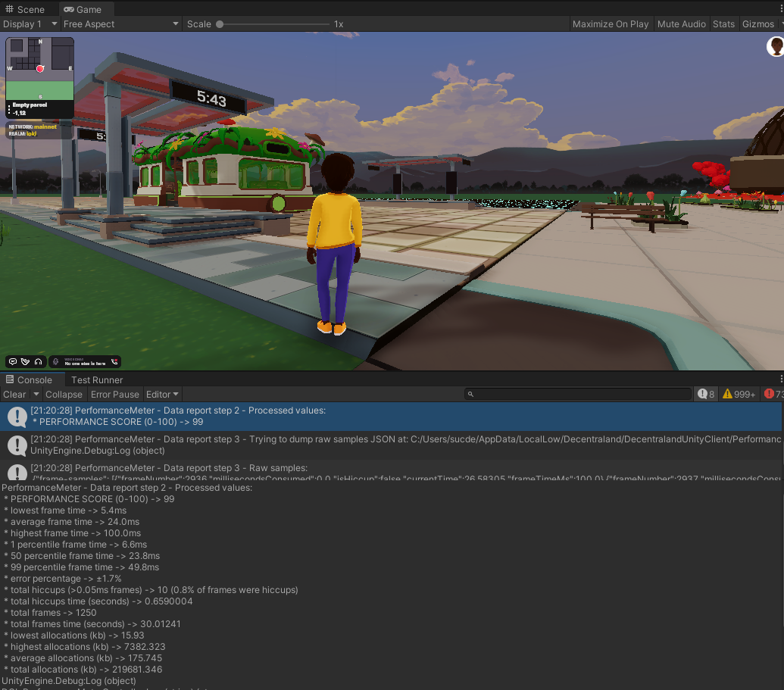Toggle Mute Audio in Game view

click(x=682, y=24)
